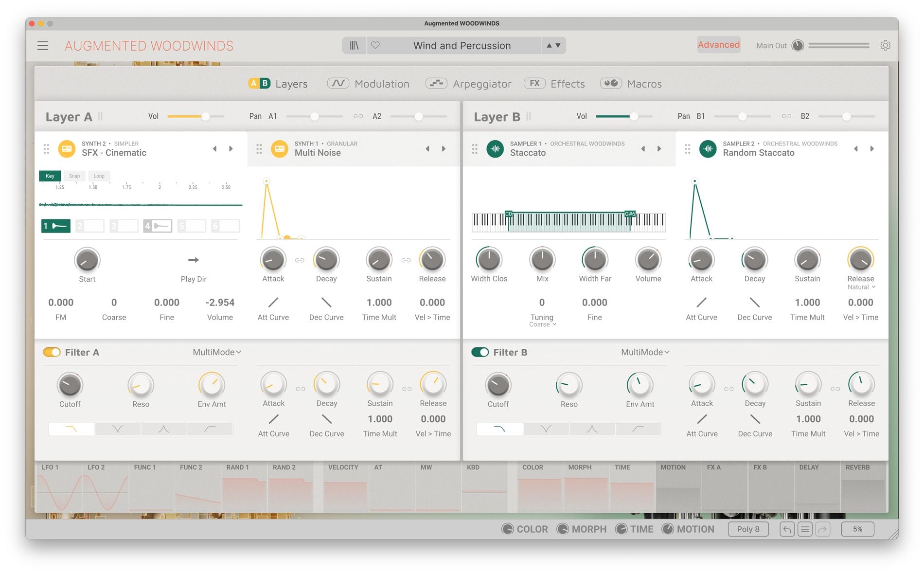Switch to the Modulation tab
Image resolution: width=924 pixels, height=573 pixels.
(x=368, y=84)
